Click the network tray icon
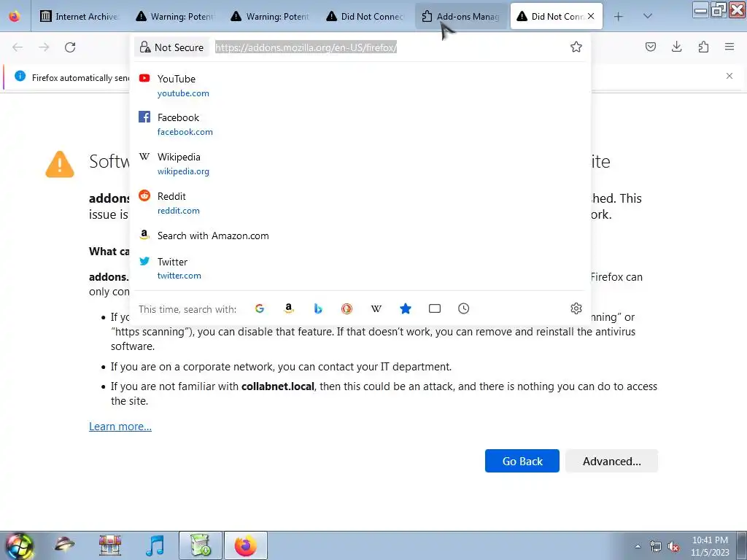Screen dimensions: 747x560 [656, 547]
